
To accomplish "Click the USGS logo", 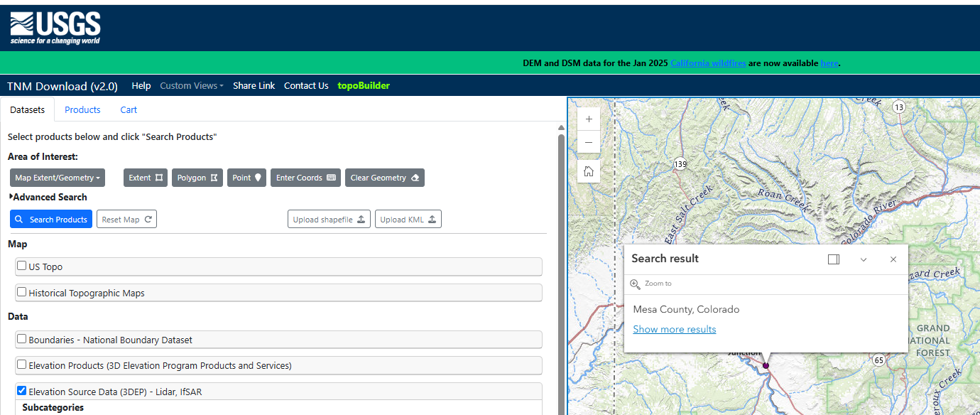I will [x=55, y=28].
